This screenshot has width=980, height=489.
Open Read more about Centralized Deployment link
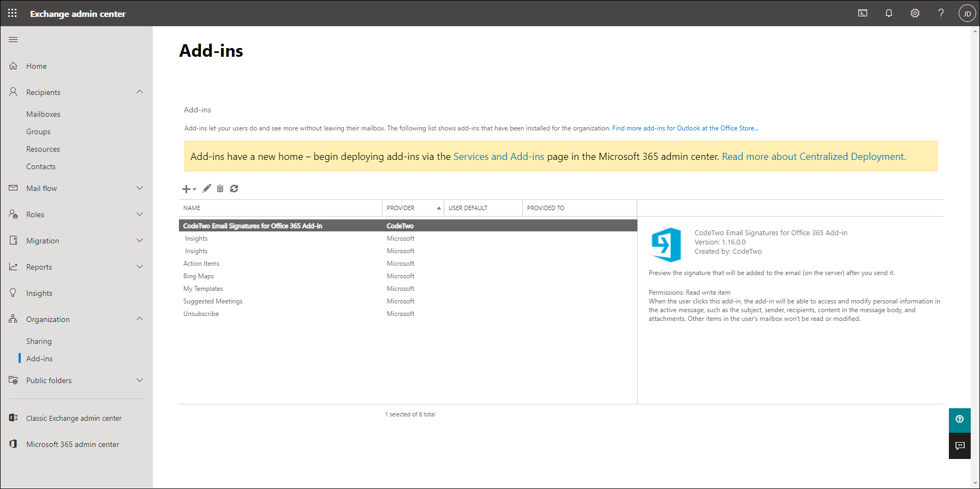(814, 157)
